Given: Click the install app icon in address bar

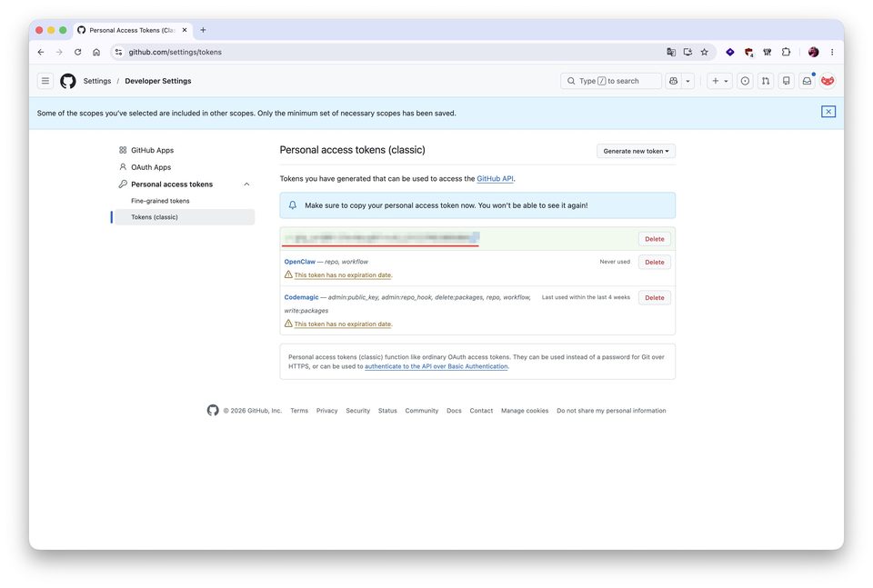Looking at the screenshot, I should coord(687,52).
